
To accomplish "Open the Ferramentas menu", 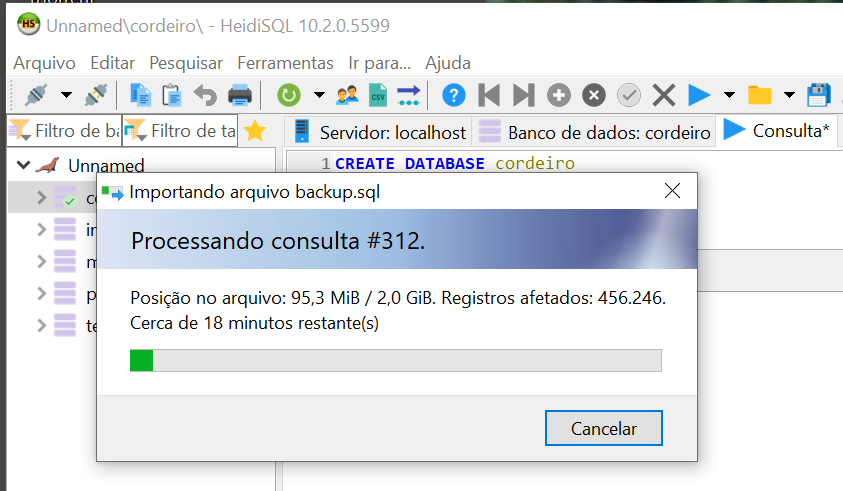I will click(285, 63).
